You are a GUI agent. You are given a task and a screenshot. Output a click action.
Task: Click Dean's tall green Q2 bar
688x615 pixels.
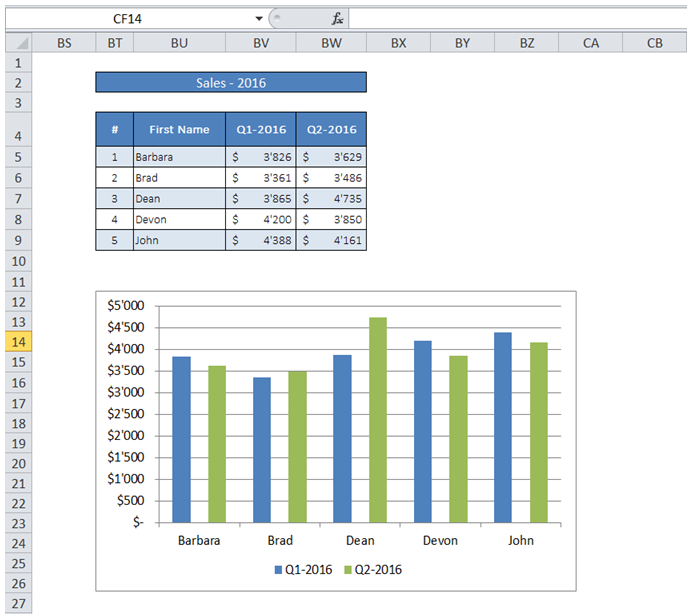pos(378,420)
